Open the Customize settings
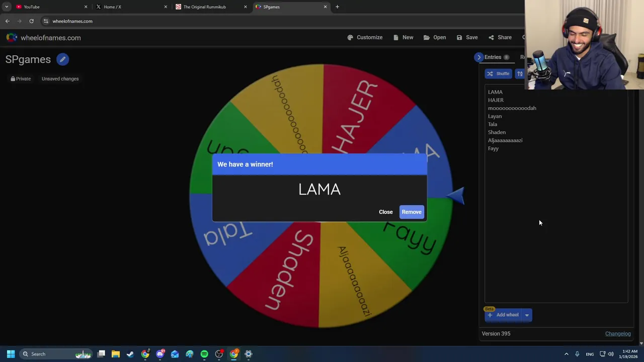The width and height of the screenshot is (644, 362). point(365,37)
